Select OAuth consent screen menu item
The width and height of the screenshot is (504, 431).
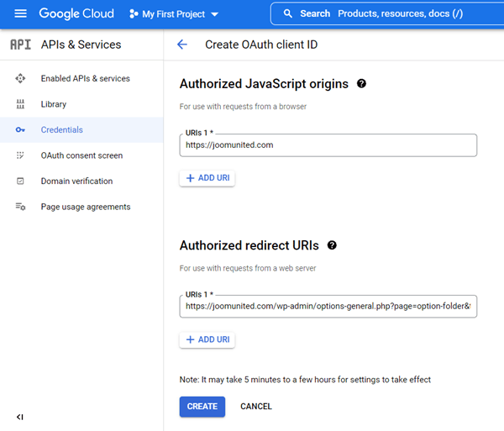[x=81, y=155]
